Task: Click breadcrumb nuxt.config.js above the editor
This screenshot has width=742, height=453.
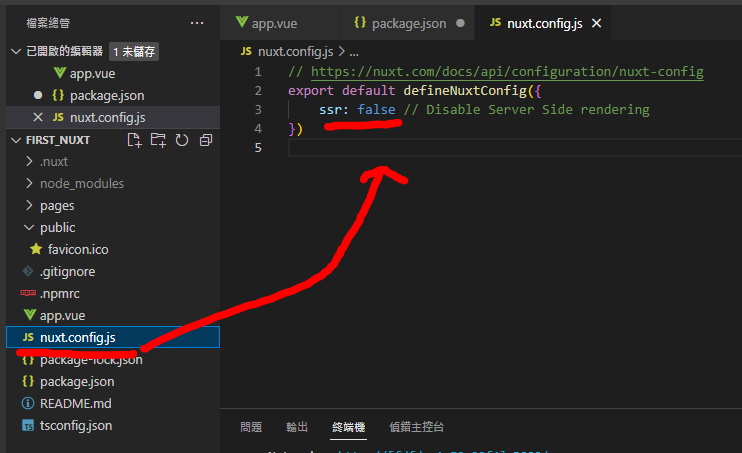Action: (290, 50)
